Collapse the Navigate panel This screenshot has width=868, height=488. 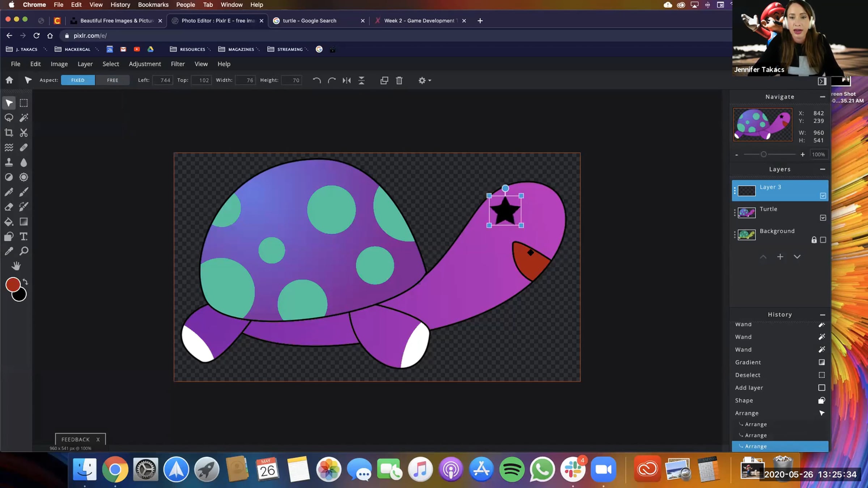coord(822,97)
